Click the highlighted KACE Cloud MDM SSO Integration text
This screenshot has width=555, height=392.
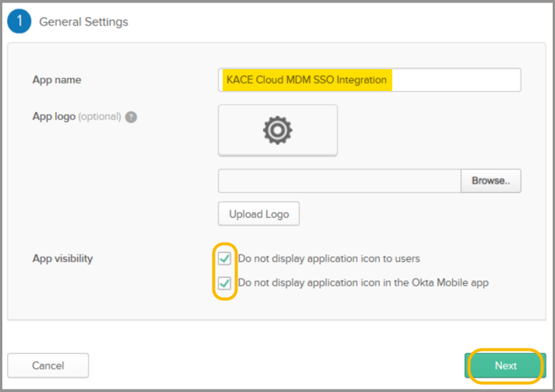point(306,80)
